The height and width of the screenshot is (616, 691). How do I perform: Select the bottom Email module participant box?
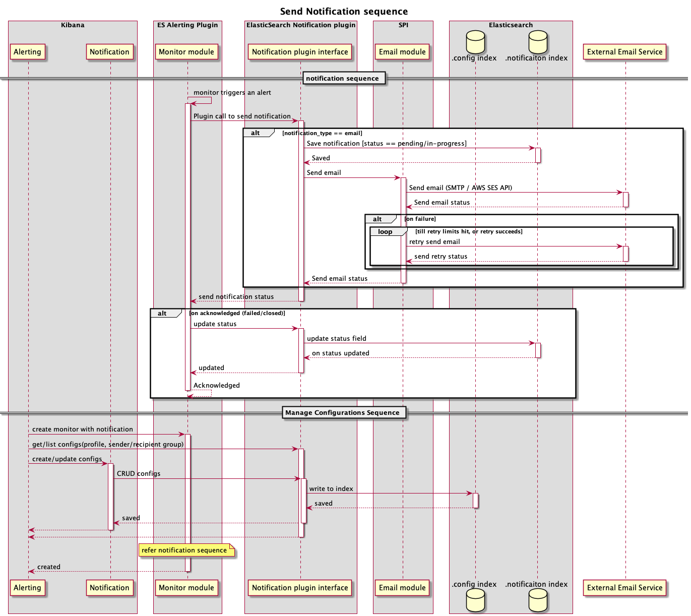pyautogui.click(x=402, y=588)
